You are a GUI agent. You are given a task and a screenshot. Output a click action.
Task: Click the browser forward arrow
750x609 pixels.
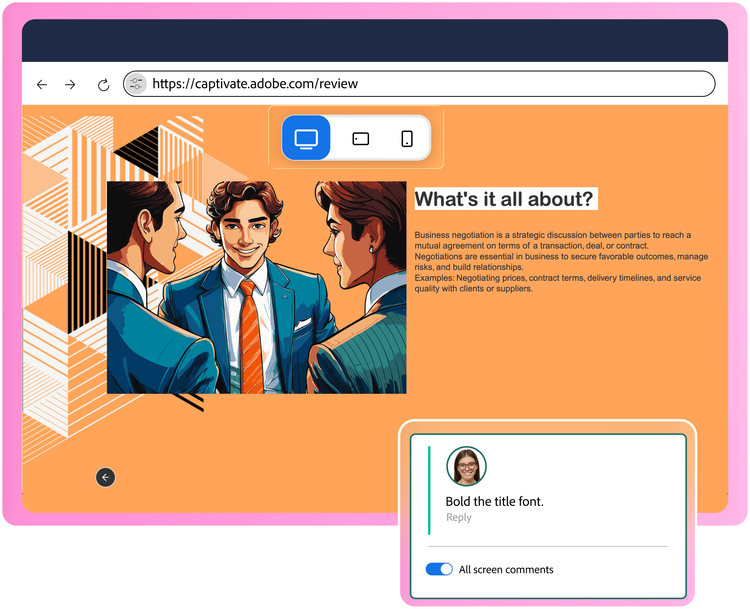coord(70,85)
